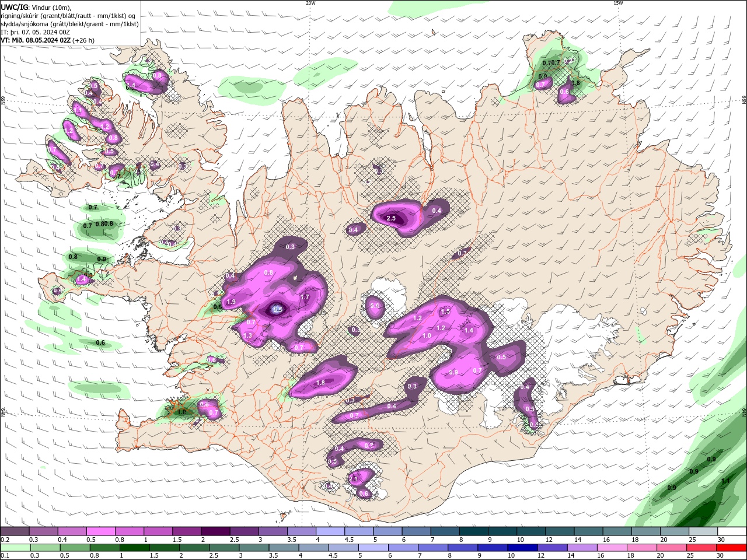Click the white swatch after 30 in upper legend
The image size is (747, 560).
(732, 531)
